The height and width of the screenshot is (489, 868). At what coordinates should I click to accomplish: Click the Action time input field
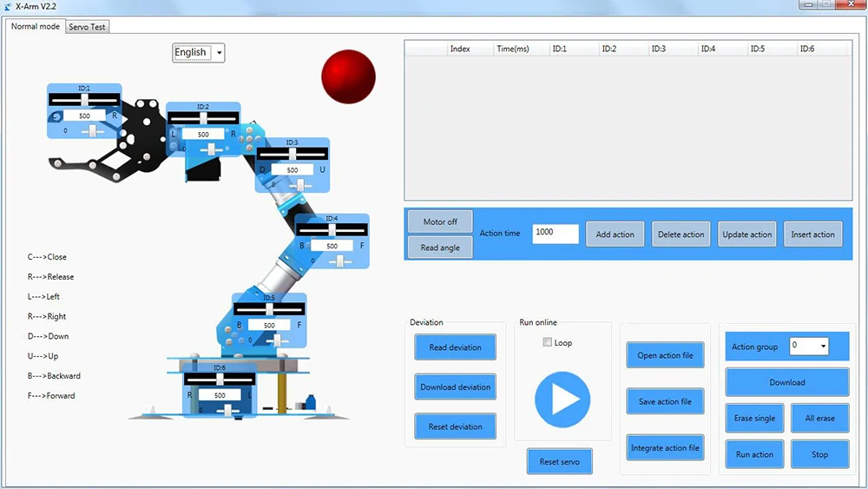pyautogui.click(x=556, y=234)
